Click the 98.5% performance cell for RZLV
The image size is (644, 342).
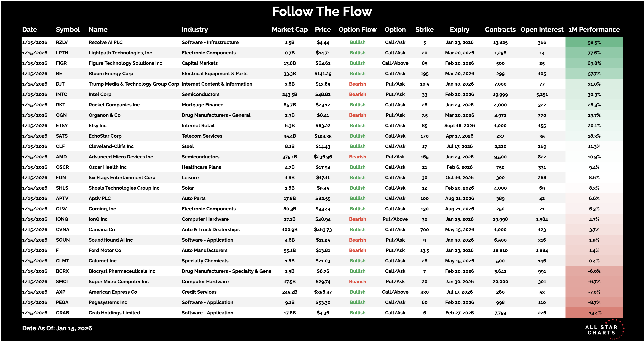point(594,42)
